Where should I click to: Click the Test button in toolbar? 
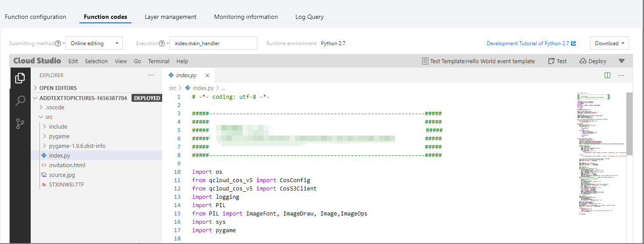(557, 61)
